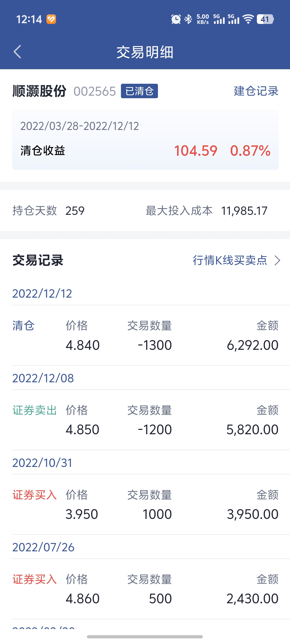
Task: Open the 证券买入 record of 1000 shares
Action: click(x=145, y=504)
